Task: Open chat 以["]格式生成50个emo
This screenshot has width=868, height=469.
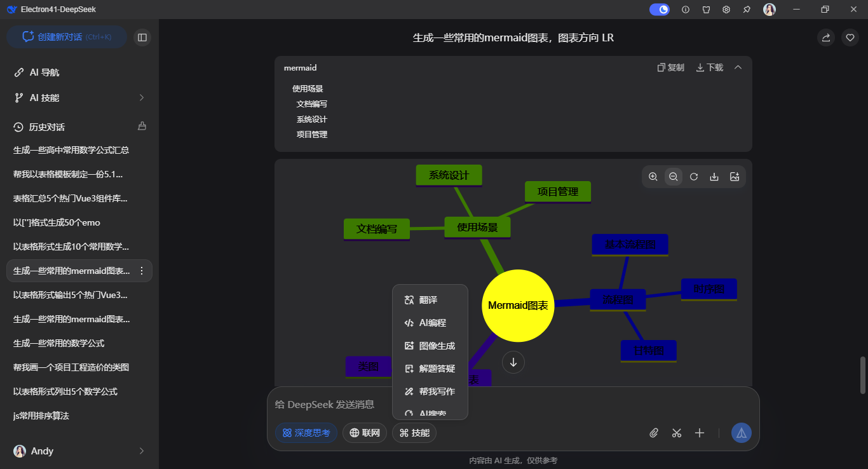Action: (79, 222)
